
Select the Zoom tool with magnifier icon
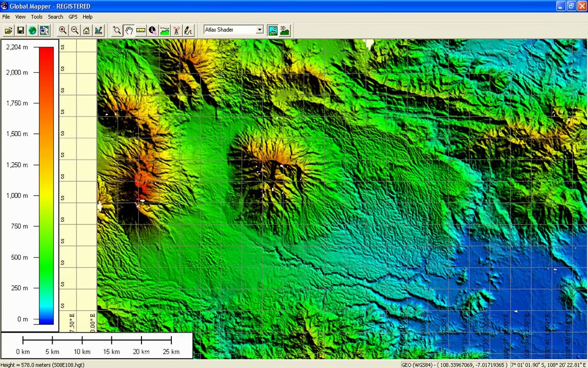117,30
